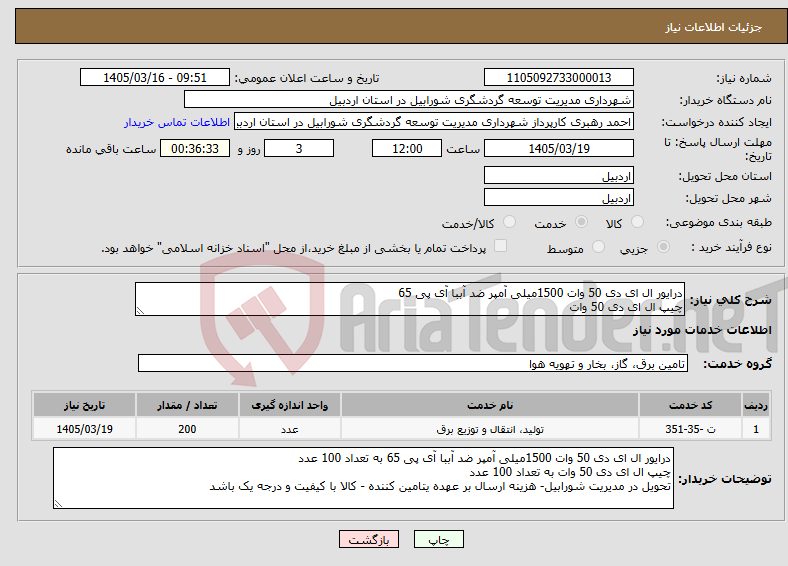The image size is (788, 566).
Task: Click the ساعت باقی مانده label
Action: coord(111,149)
